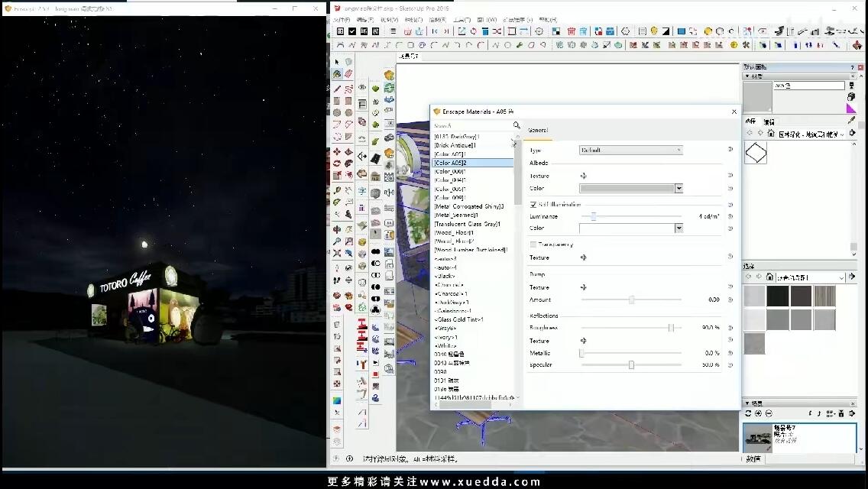
Task: Select the Line pencil tool
Action: click(337, 88)
